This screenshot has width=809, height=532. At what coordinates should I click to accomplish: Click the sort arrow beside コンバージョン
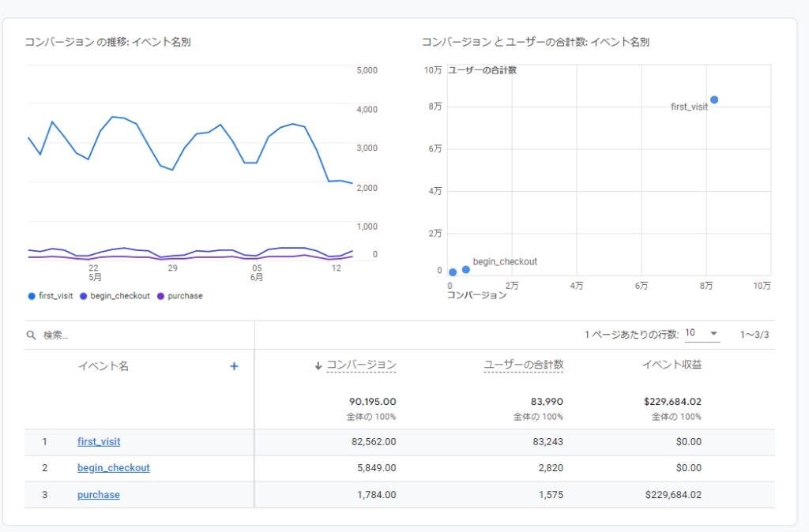click(318, 365)
